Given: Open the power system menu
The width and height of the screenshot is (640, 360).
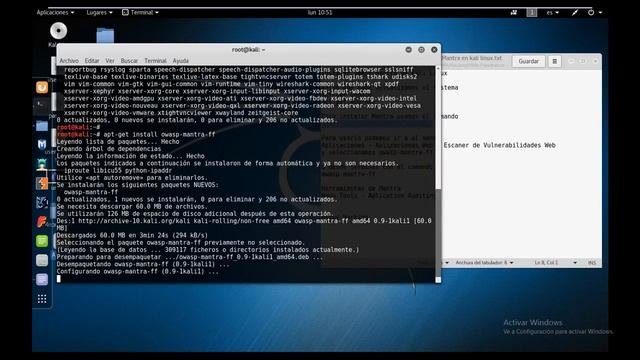Looking at the screenshot, I should pos(594,13).
